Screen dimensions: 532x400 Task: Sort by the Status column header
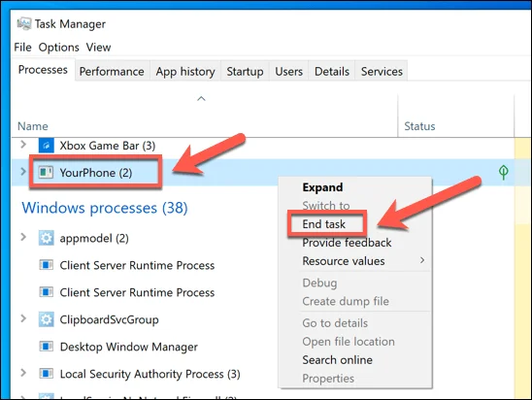pyautogui.click(x=419, y=126)
